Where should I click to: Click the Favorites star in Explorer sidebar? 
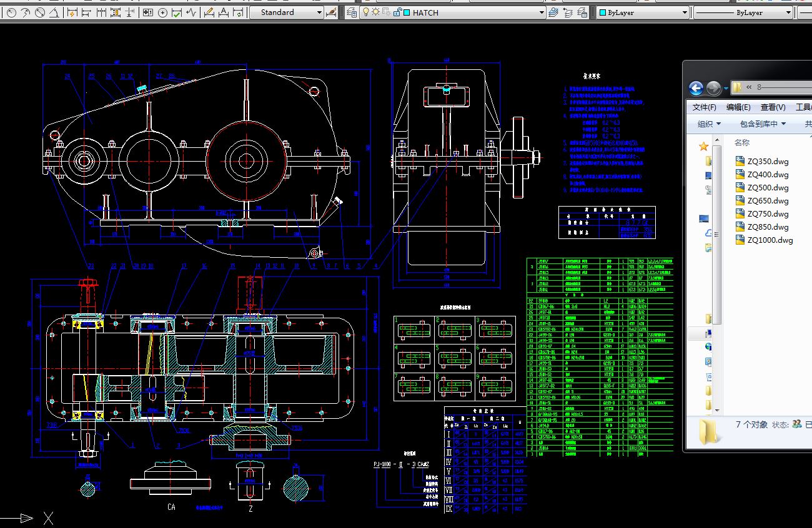(704, 146)
